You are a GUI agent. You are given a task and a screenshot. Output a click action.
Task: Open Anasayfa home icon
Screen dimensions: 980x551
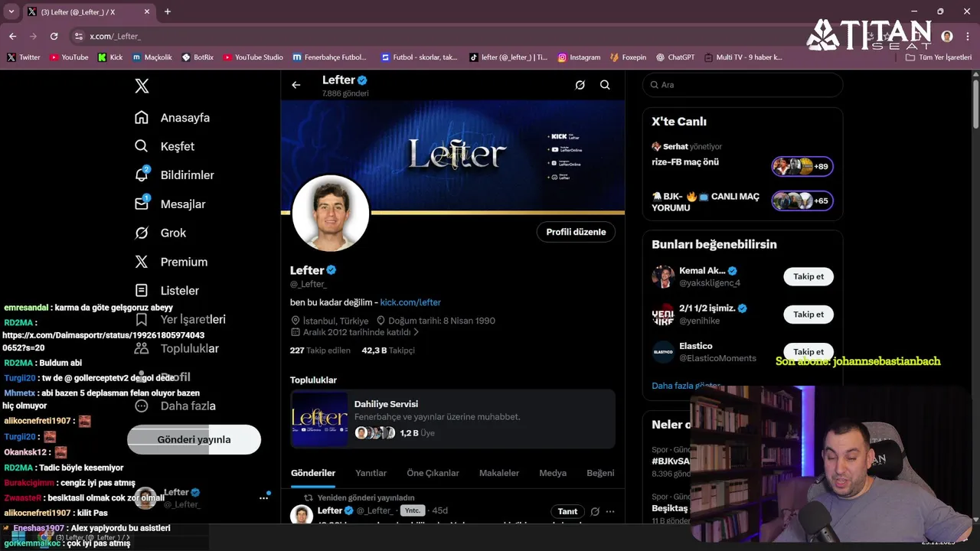coord(141,117)
